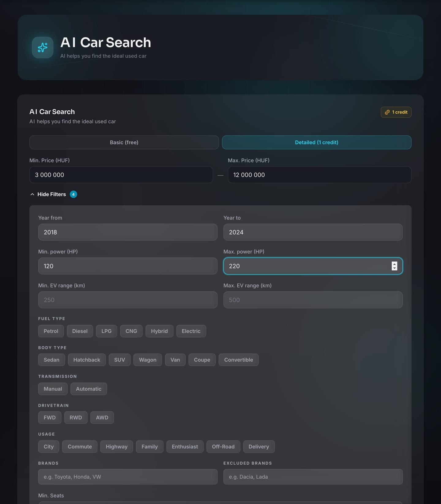Screen dimensions: 441x504
Task: Click the Min. Seats label
Action: coord(51,495)
